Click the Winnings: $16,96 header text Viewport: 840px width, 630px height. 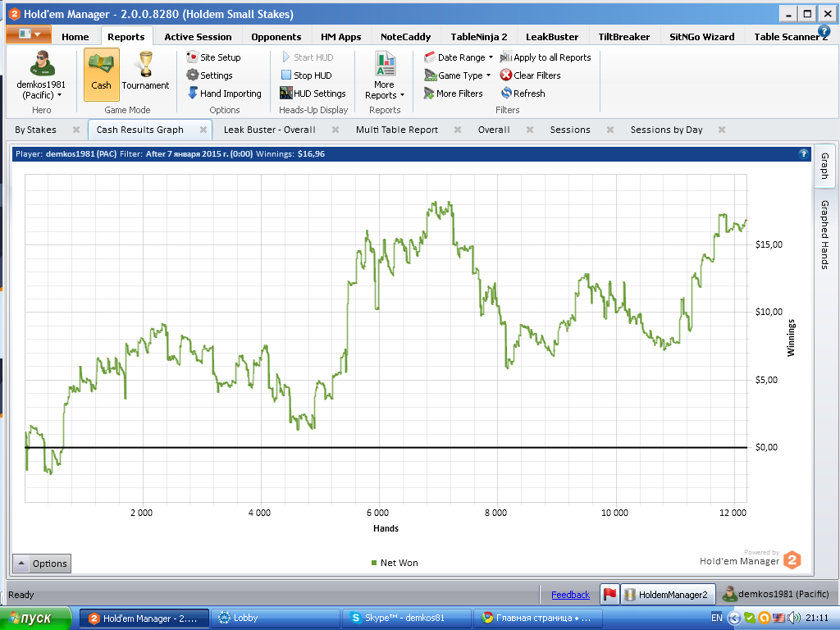[290, 153]
